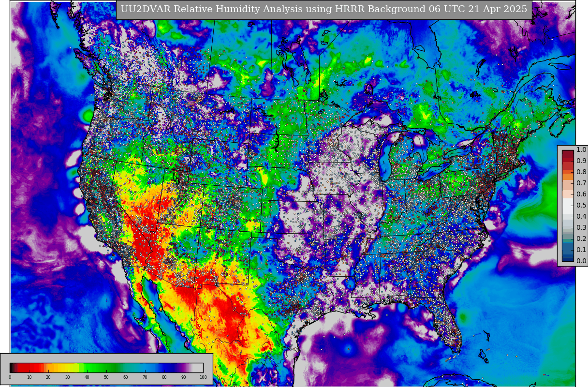Pick the navy swatch beside 0.0 label

(x=568, y=260)
